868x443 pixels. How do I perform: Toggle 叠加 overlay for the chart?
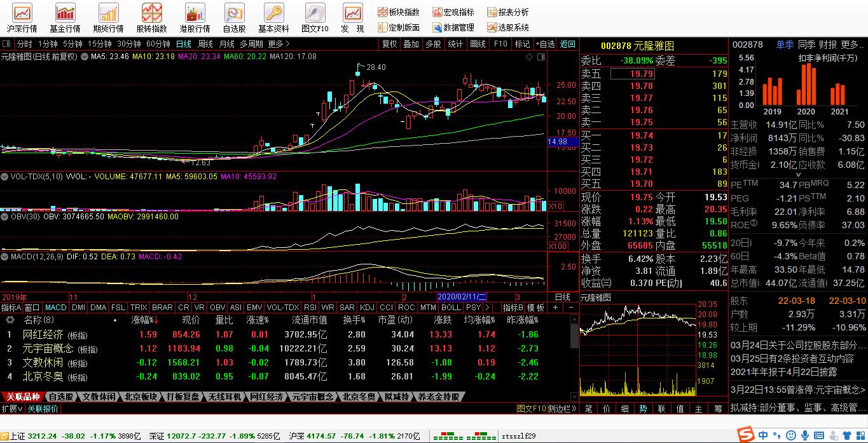coord(411,44)
